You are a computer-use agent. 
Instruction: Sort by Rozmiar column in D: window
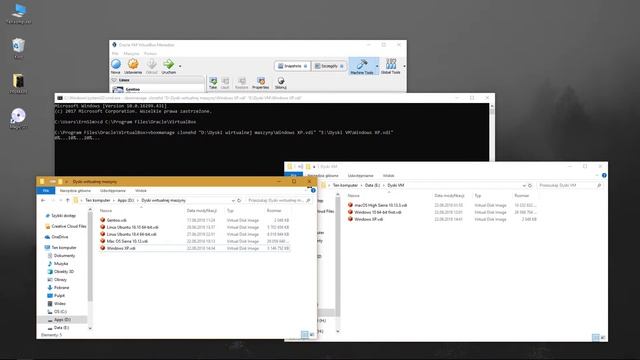pos(274,211)
